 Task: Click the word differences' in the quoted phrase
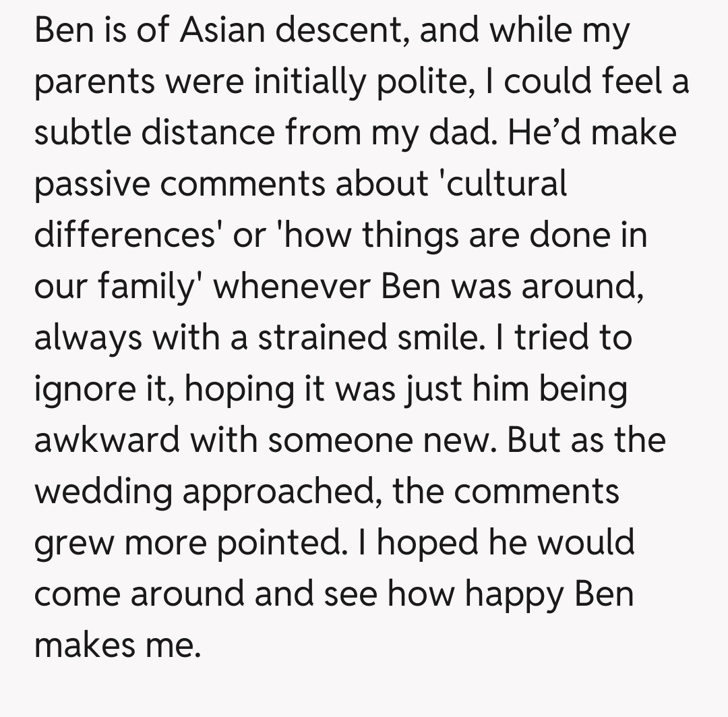tap(116, 236)
